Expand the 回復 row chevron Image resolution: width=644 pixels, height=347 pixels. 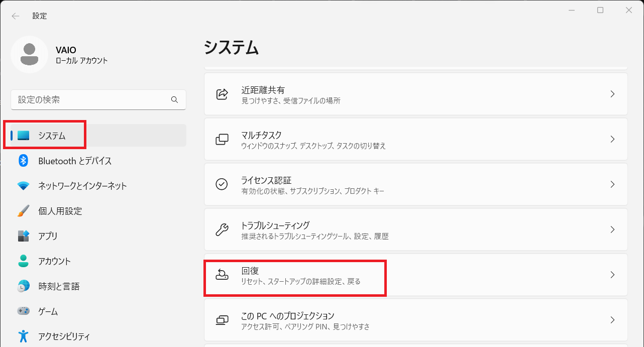[612, 275]
